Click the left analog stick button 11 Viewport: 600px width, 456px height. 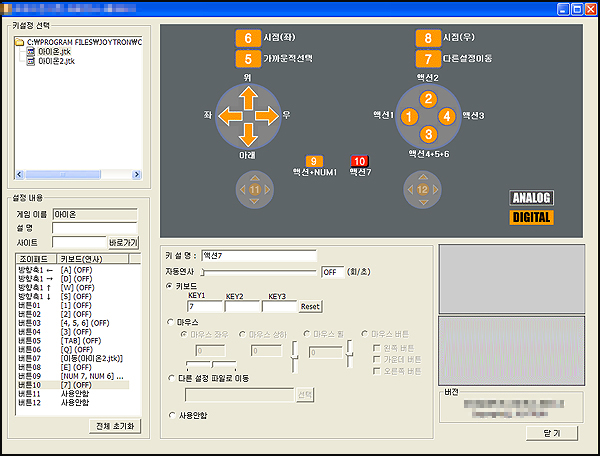coord(254,188)
